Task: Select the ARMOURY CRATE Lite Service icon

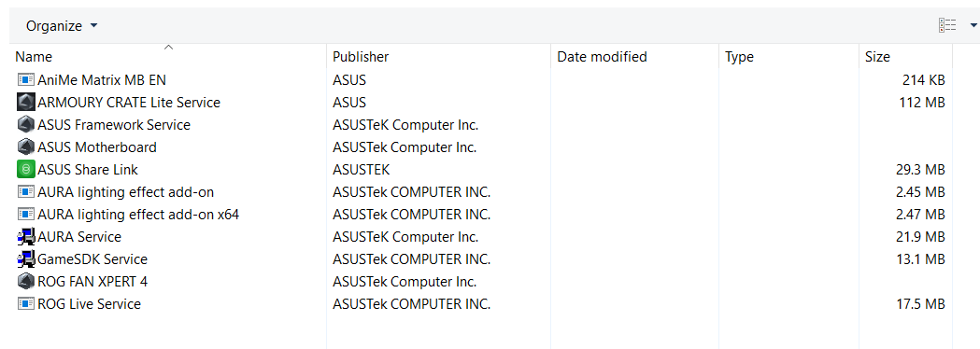Action: (25, 102)
